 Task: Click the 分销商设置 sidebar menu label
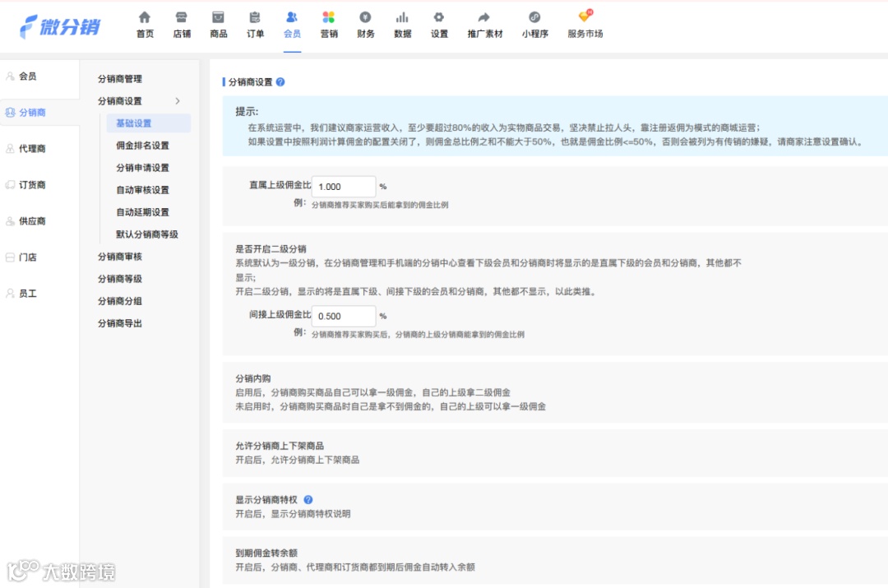[x=120, y=101]
